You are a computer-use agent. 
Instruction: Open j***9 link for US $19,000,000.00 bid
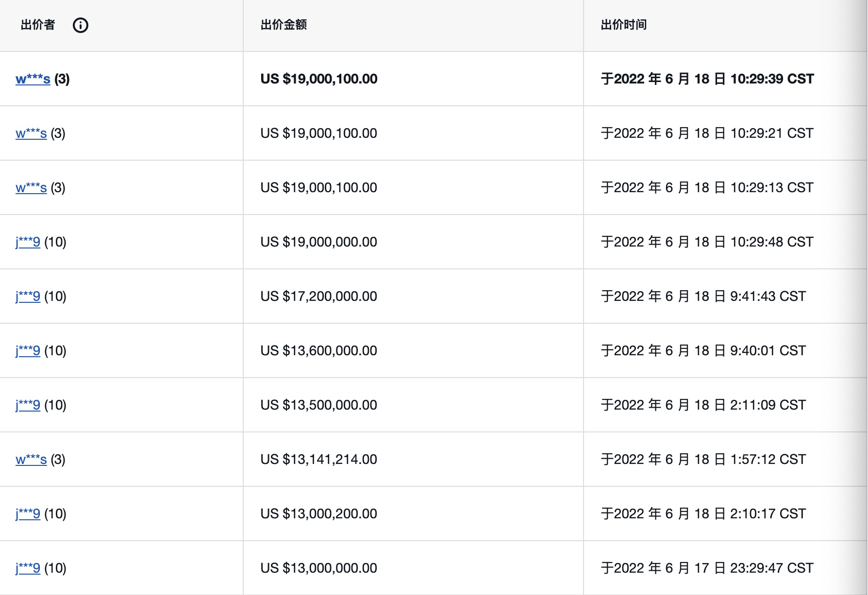(x=28, y=242)
